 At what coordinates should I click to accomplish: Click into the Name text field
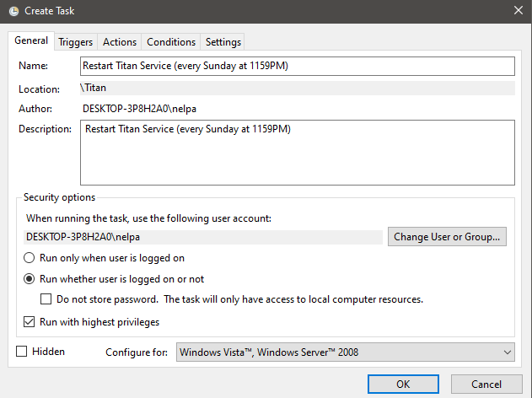(297, 66)
